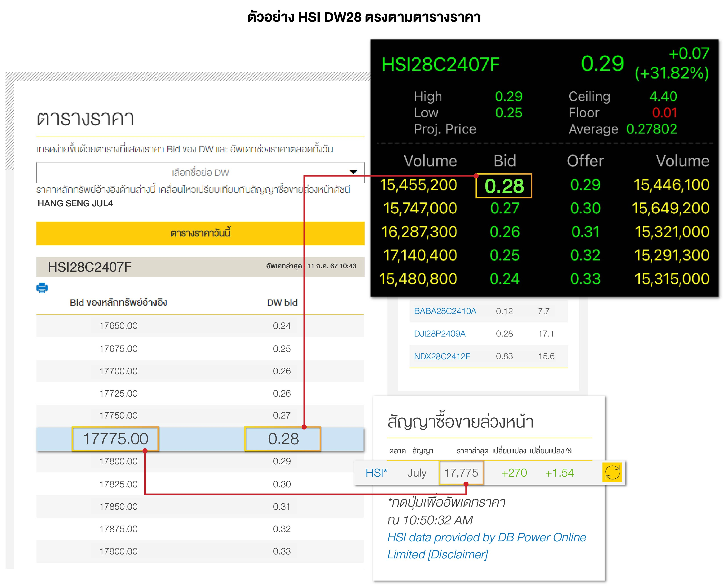Click offer volume 15,315,000
This screenshot has width=725, height=588.
(x=672, y=279)
